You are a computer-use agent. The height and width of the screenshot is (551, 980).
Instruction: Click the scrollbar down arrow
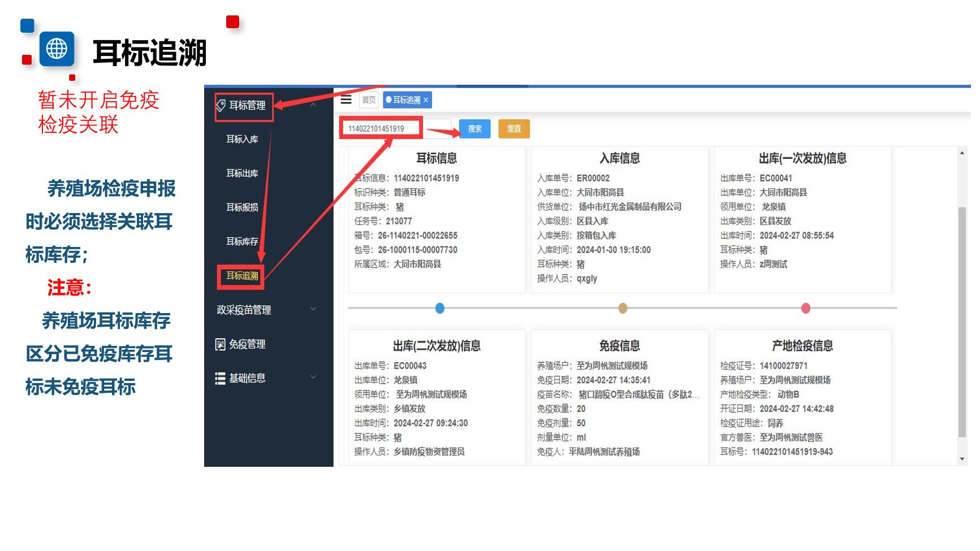point(962,459)
